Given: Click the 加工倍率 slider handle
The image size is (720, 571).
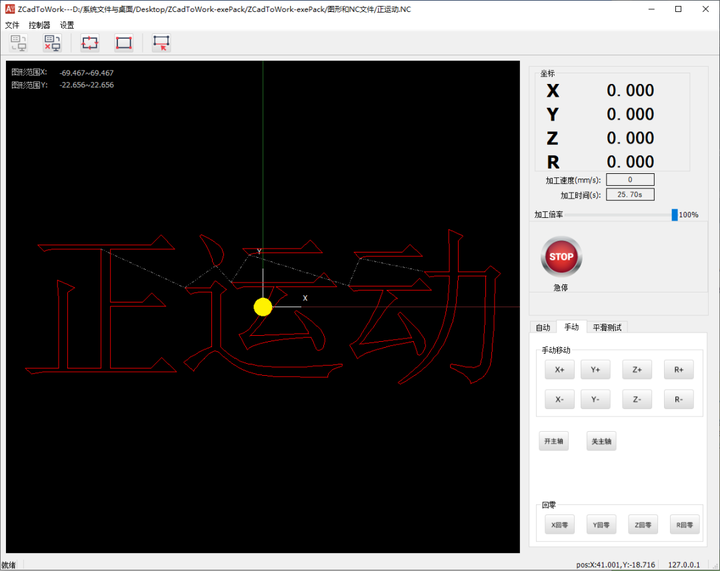Looking at the screenshot, I should coord(675,214).
